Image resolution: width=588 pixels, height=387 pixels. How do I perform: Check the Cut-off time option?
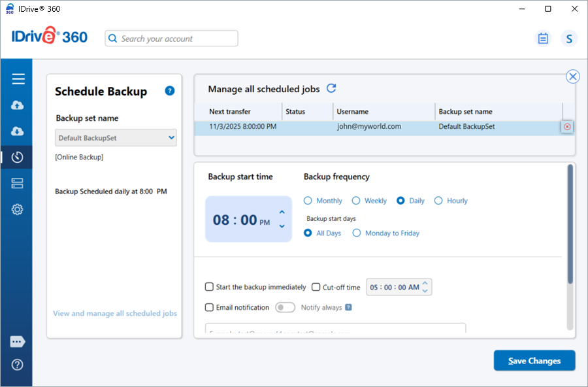pyautogui.click(x=316, y=287)
